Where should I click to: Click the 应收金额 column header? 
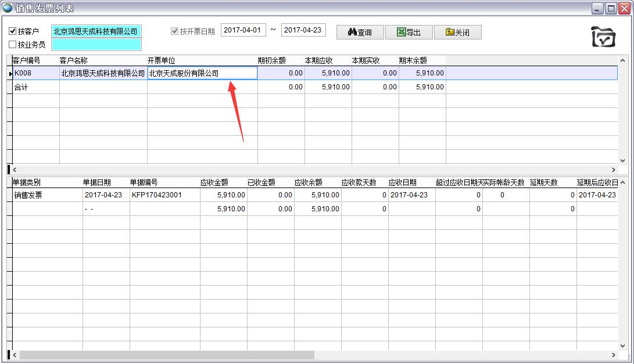click(214, 182)
